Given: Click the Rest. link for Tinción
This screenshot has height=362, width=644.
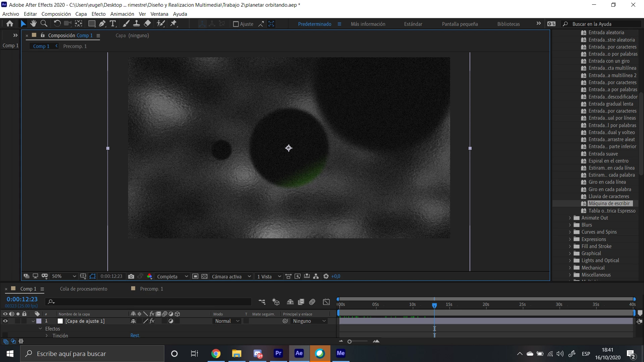Looking at the screenshot, I should pos(135,336).
